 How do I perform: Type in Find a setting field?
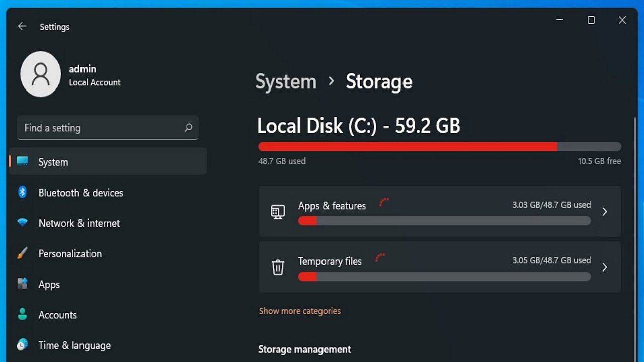click(x=101, y=128)
